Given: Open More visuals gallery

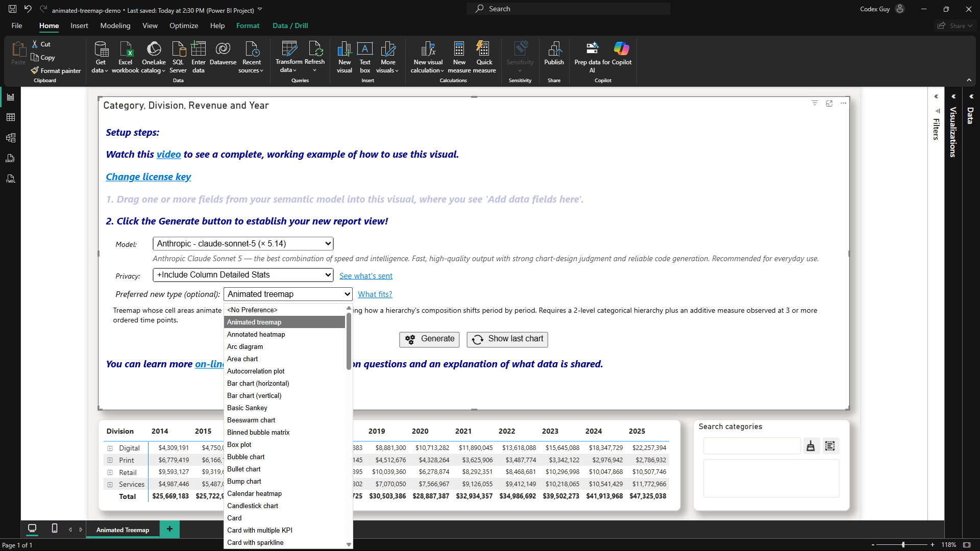Looking at the screenshot, I should (388, 57).
